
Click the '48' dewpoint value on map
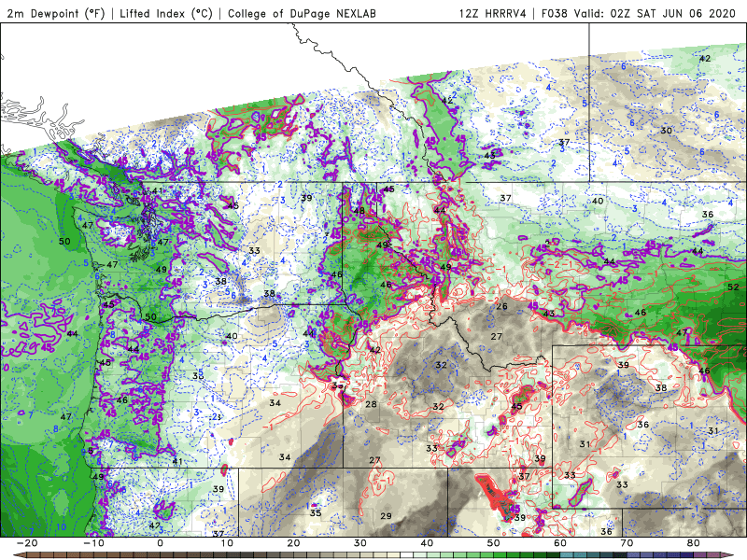click(359, 211)
